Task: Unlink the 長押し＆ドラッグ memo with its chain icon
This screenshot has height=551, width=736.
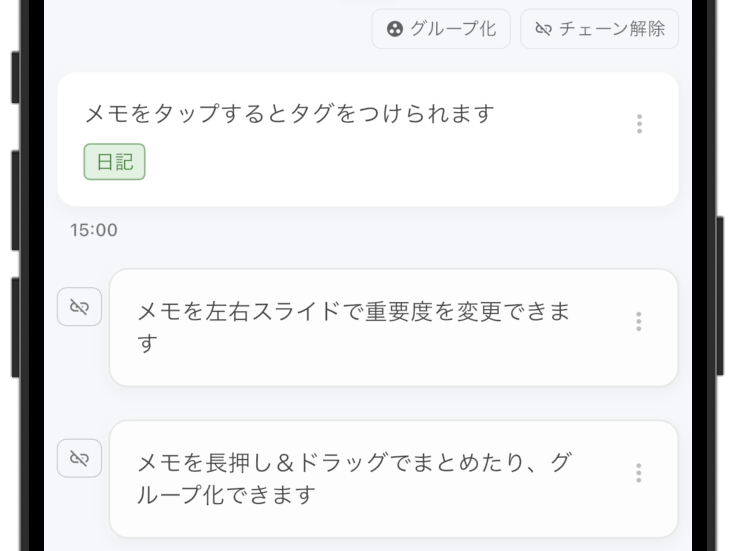Action: tap(79, 458)
